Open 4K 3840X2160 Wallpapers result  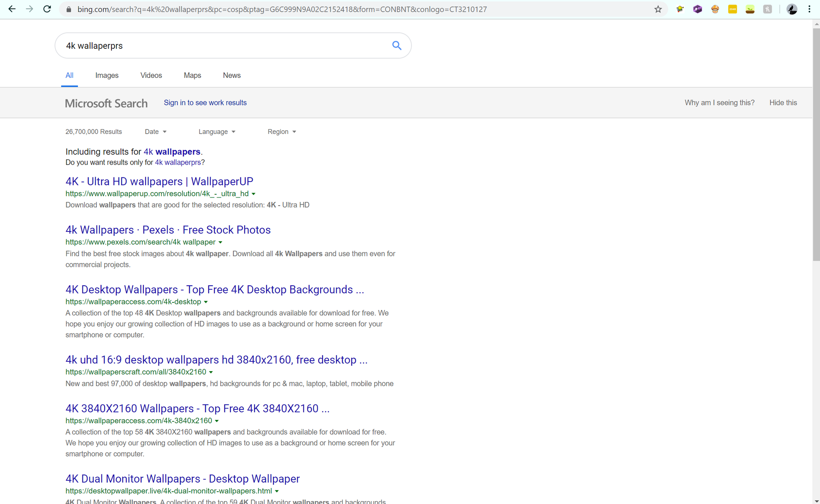198,409
